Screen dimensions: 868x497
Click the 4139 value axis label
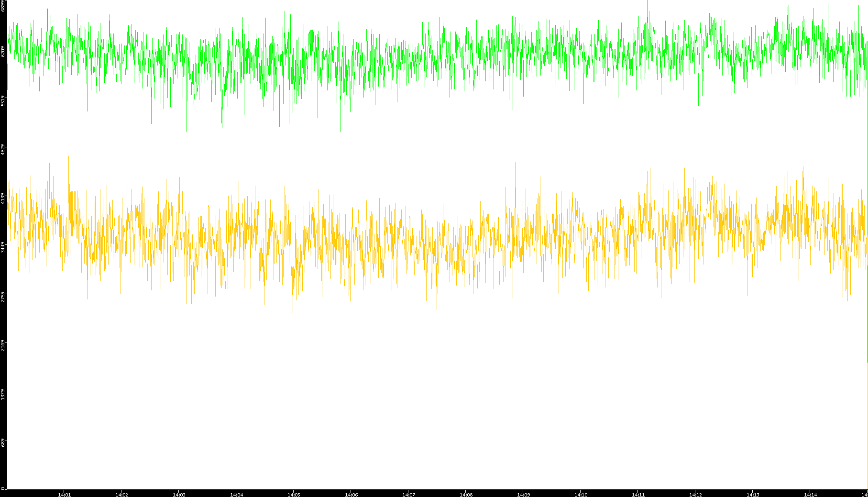tap(3, 198)
